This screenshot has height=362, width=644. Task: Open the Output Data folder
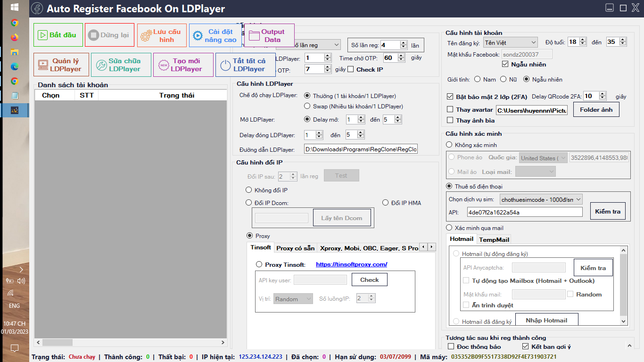tap(269, 35)
